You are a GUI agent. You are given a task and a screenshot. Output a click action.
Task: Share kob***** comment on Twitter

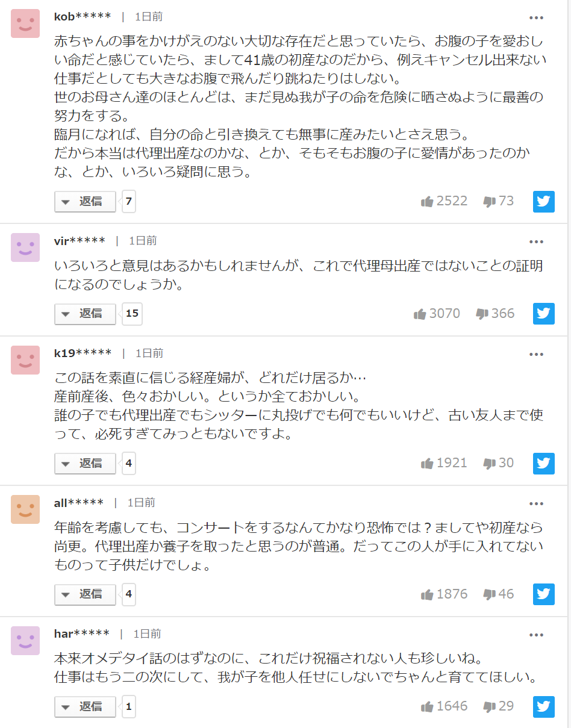[x=543, y=201]
